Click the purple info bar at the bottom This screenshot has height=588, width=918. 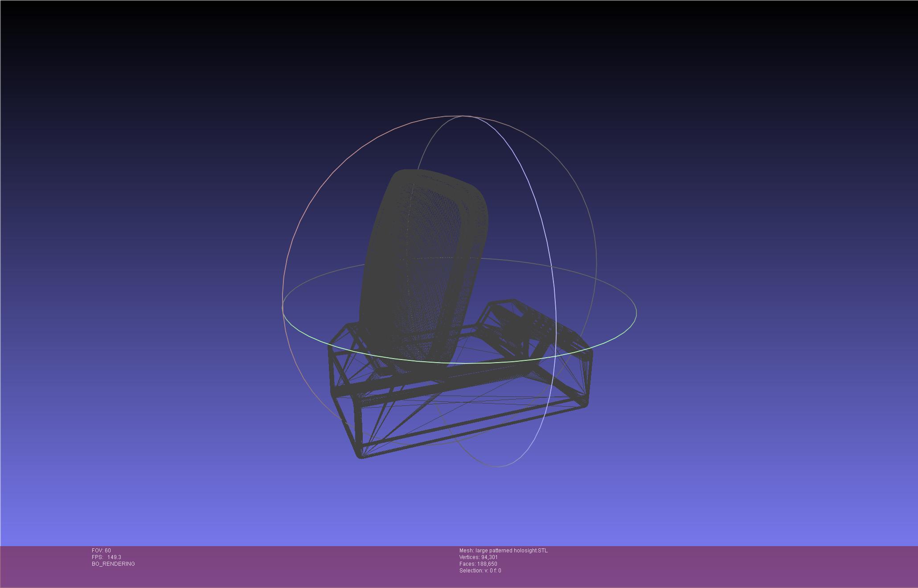(x=713, y=567)
